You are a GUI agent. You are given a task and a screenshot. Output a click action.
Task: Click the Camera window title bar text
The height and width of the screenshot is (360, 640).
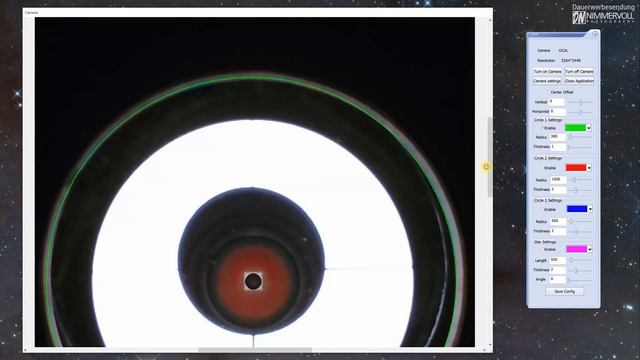[x=31, y=13]
